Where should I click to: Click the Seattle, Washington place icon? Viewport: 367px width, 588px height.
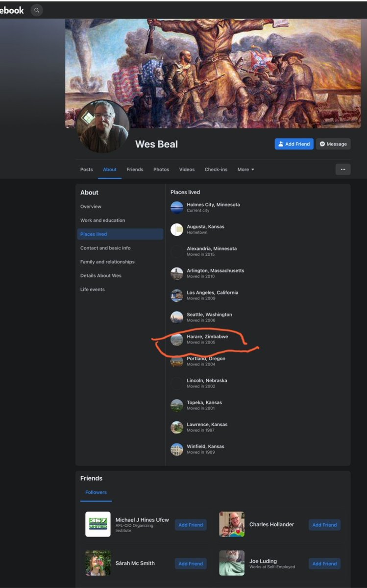(x=177, y=317)
